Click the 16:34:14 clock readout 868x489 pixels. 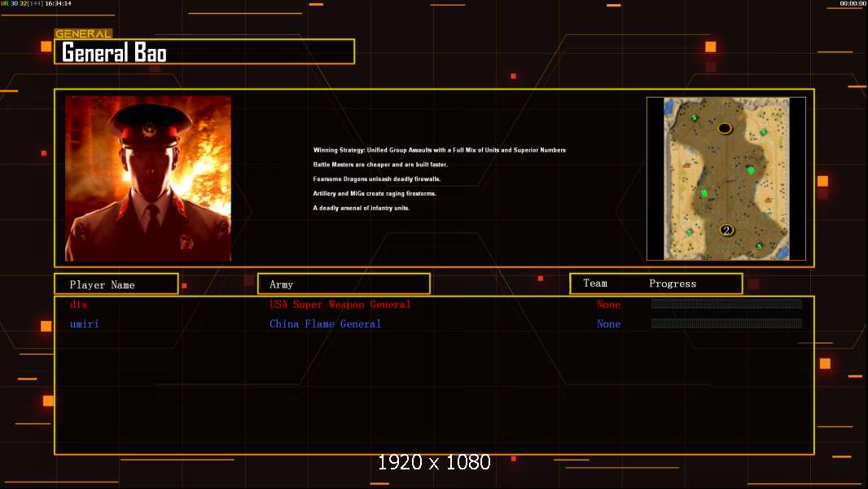[x=58, y=3]
